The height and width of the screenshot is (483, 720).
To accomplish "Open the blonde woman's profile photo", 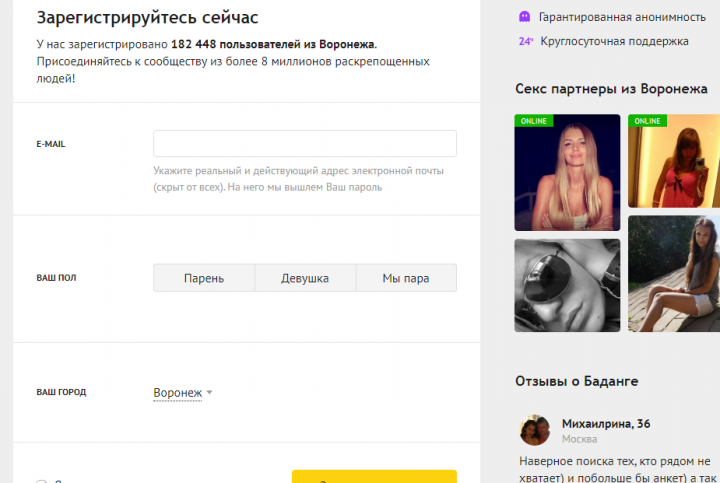I will 567,173.
